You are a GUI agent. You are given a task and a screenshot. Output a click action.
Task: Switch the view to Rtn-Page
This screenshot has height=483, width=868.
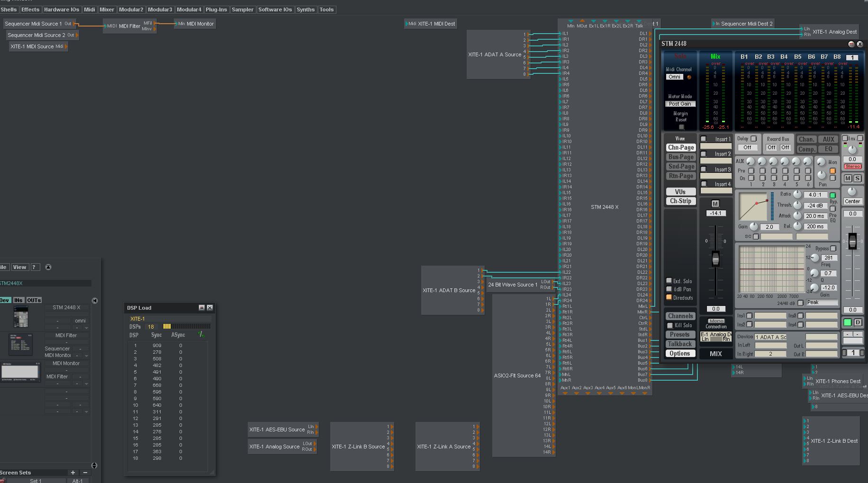(681, 176)
